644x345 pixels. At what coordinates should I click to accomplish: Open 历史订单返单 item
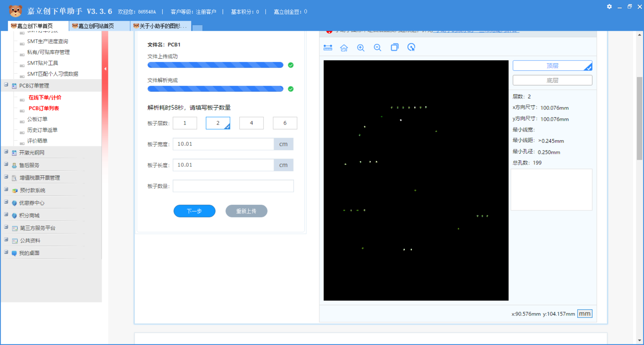point(42,130)
